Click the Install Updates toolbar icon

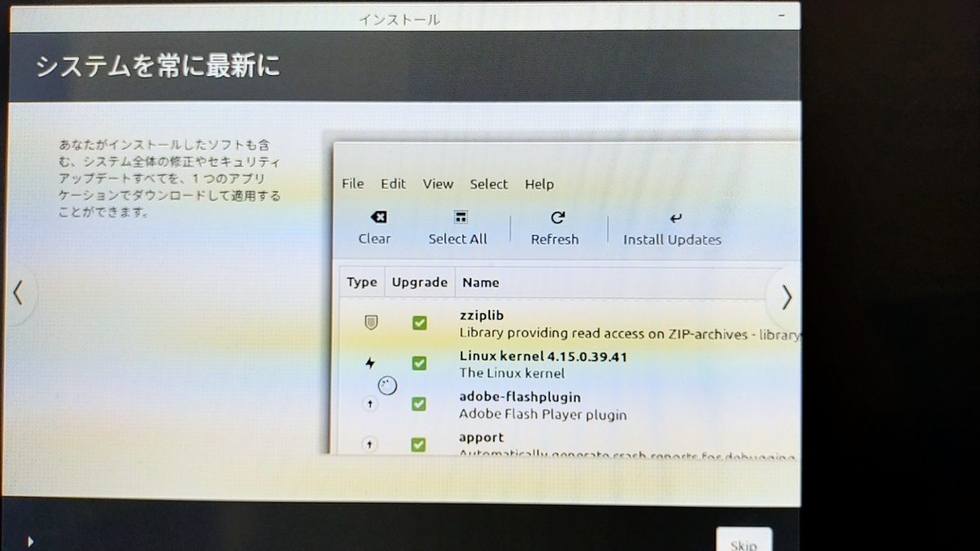(x=675, y=218)
